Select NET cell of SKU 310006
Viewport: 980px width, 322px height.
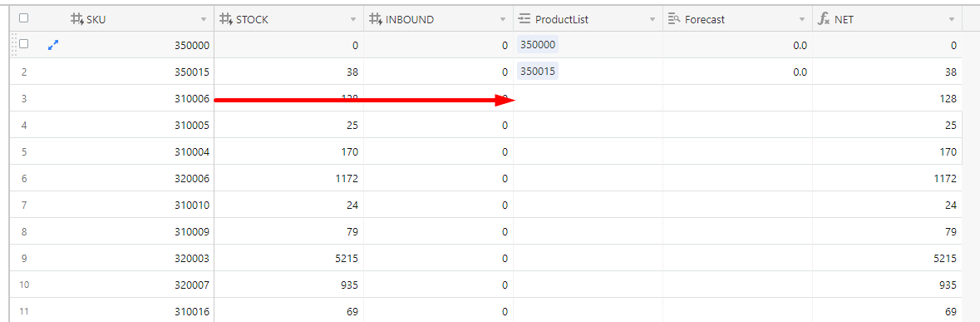click(x=887, y=98)
